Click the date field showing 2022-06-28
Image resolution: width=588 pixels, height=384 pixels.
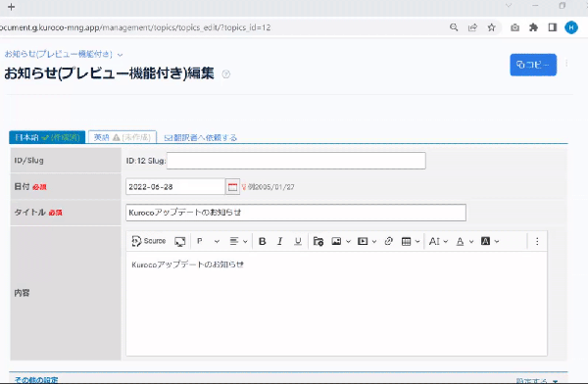[x=175, y=187]
